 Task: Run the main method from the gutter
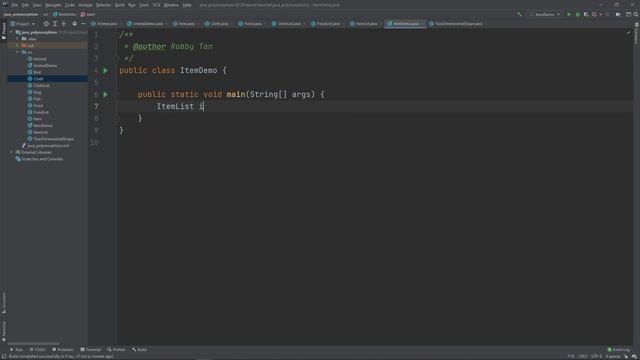[106, 94]
